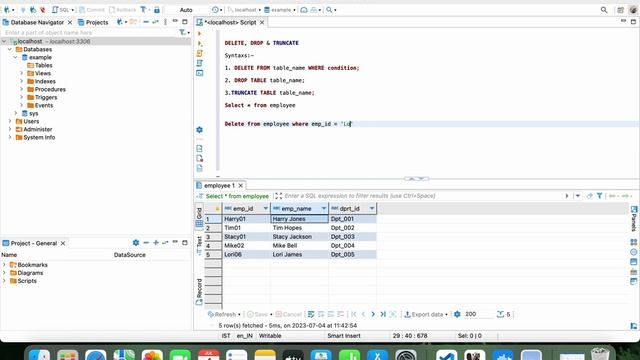
Task: Switch to the Projects tab
Action: pyautogui.click(x=93, y=22)
